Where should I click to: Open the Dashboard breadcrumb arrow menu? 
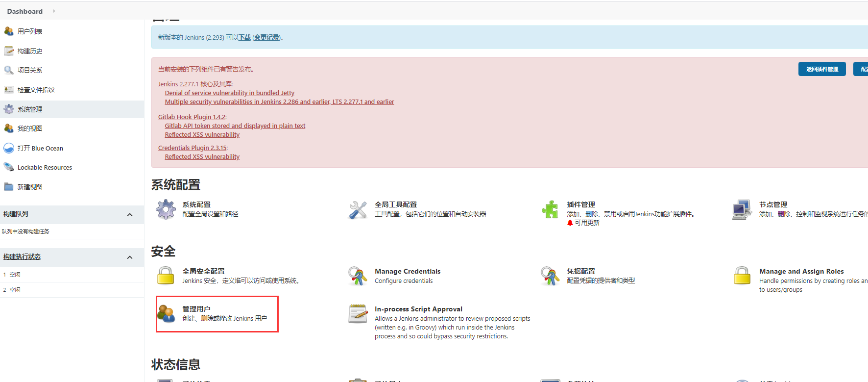54,11
